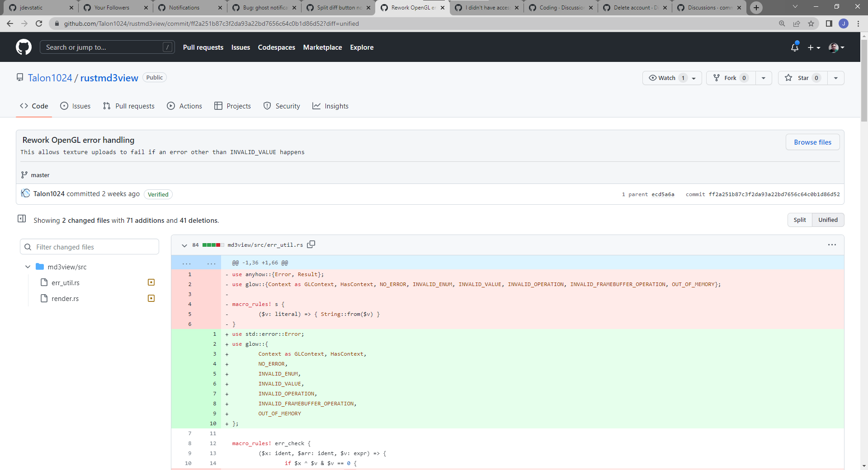Click the Browse files button
The height and width of the screenshot is (470, 868).
[x=812, y=141]
